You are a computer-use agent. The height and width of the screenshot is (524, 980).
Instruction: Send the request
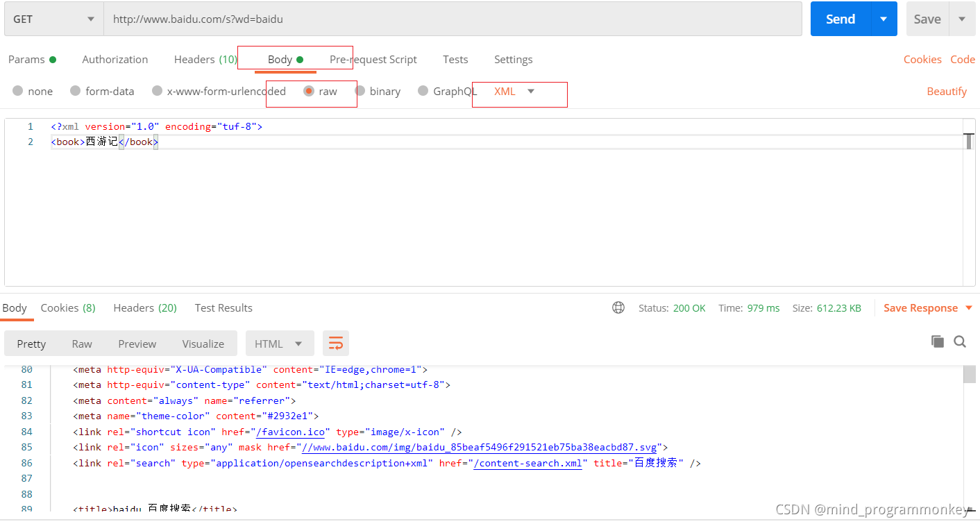pos(840,19)
